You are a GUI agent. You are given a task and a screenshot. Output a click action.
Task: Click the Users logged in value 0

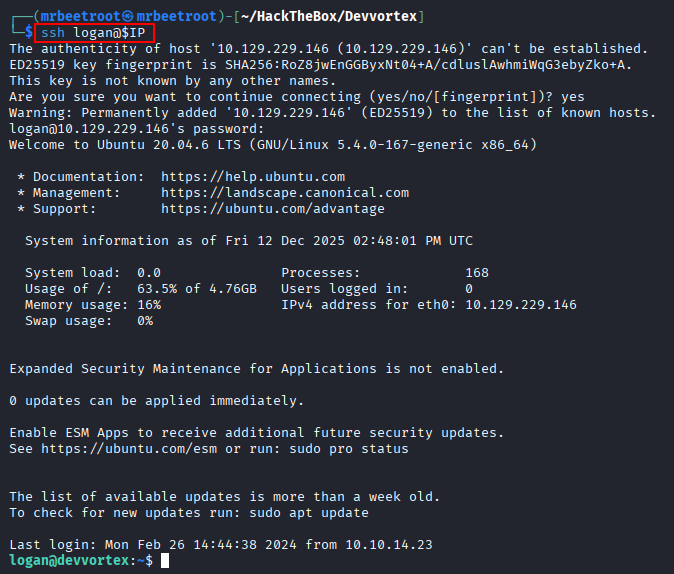tap(469, 289)
